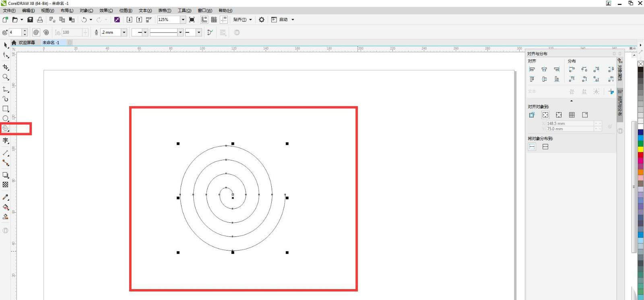
Task: Click Align right in docker
Action: [x=557, y=69]
